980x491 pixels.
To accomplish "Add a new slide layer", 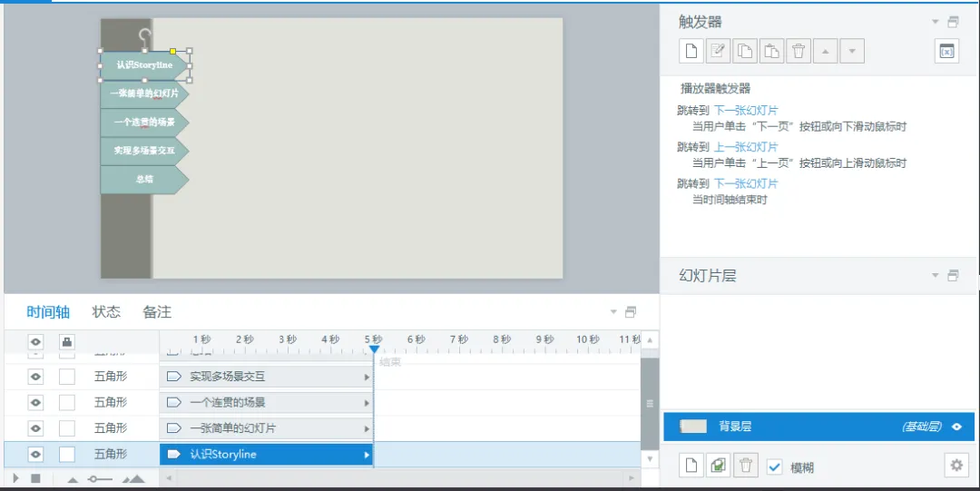I will click(x=691, y=466).
